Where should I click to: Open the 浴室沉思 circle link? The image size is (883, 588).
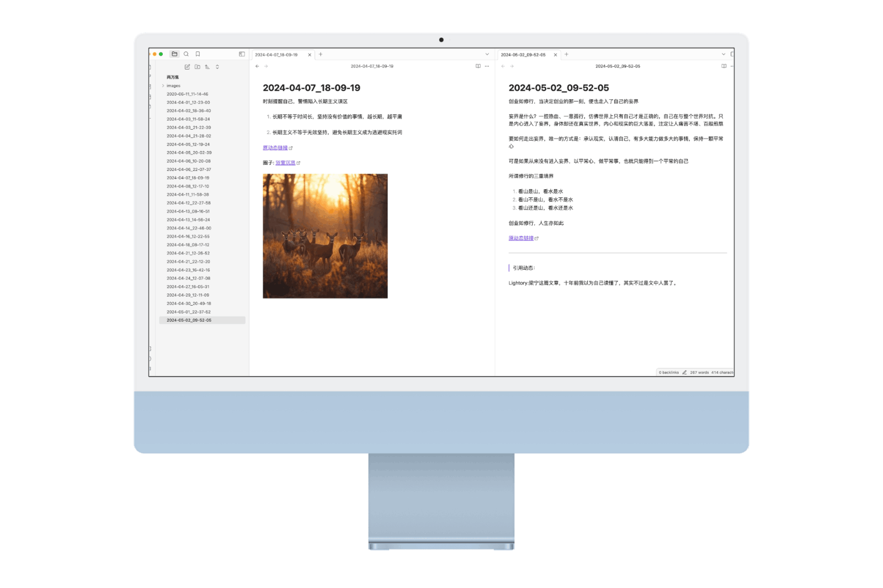click(x=285, y=163)
